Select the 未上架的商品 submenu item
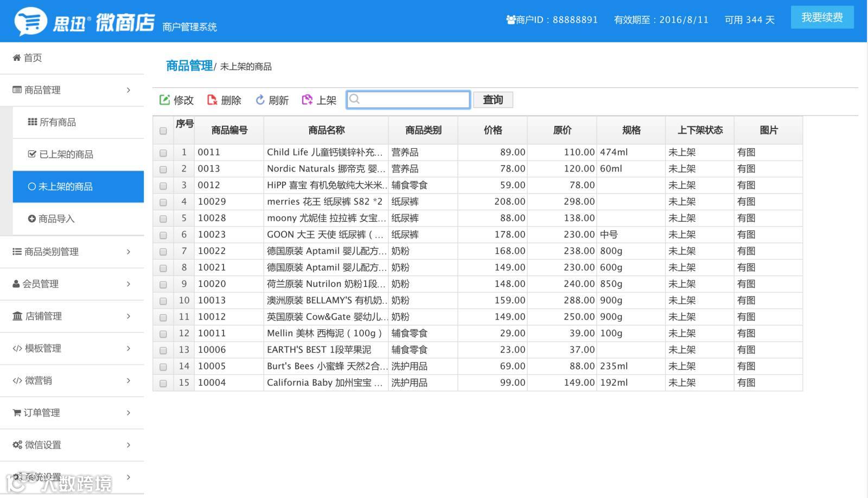This screenshot has height=498, width=868. tap(78, 187)
